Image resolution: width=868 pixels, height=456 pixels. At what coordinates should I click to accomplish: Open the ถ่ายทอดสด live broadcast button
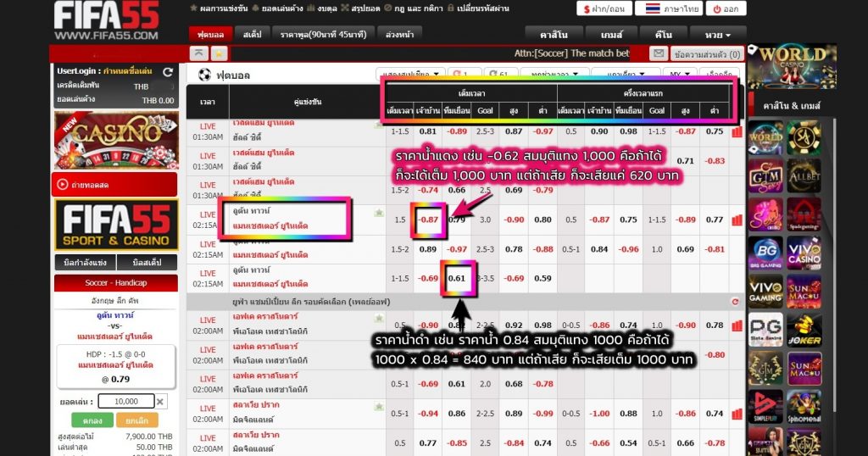[x=114, y=185]
